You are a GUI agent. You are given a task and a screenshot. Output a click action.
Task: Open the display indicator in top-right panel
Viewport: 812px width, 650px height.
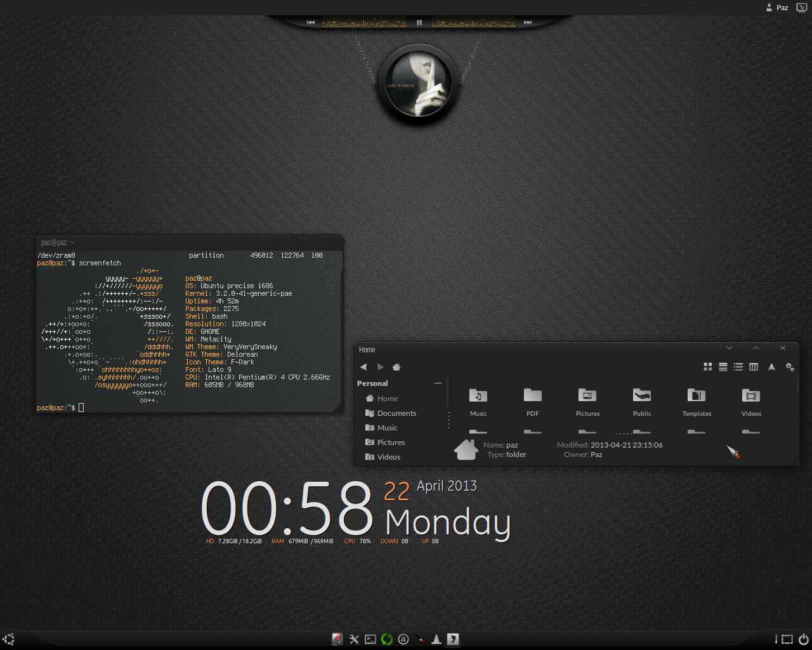tap(801, 8)
